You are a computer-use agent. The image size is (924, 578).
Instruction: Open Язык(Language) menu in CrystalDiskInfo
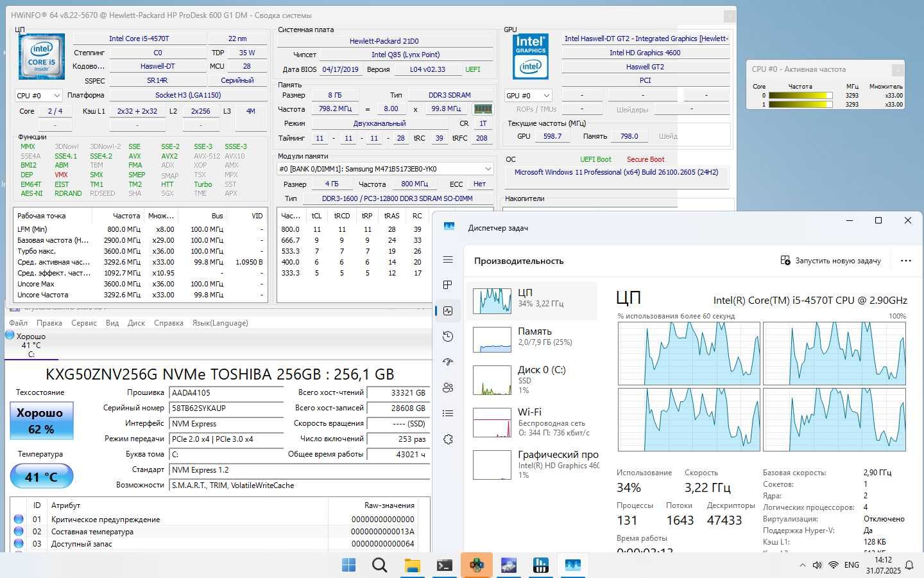(x=220, y=323)
